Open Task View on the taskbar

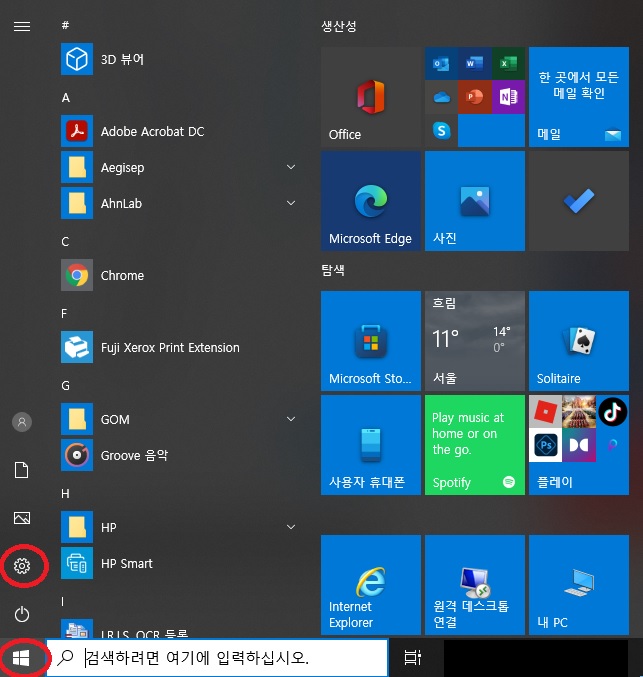tap(412, 658)
